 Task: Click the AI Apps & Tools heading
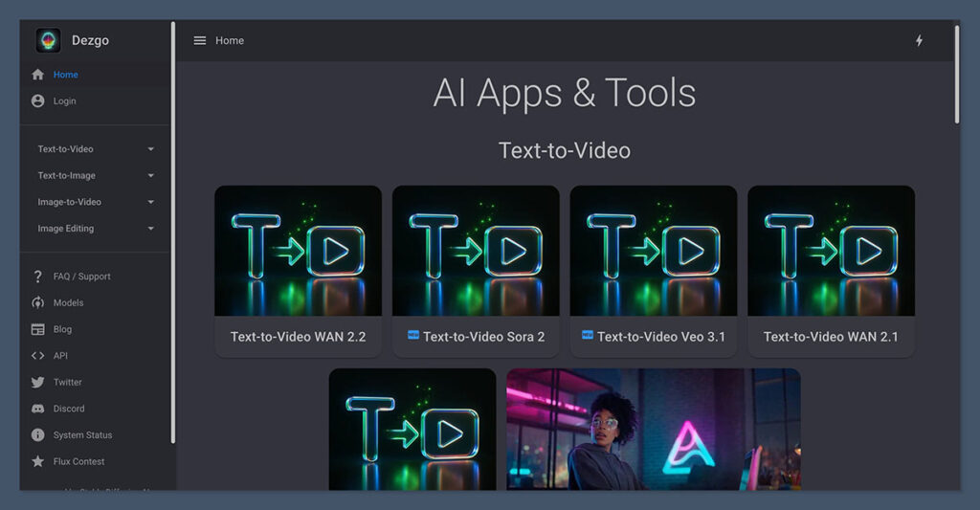pos(565,93)
